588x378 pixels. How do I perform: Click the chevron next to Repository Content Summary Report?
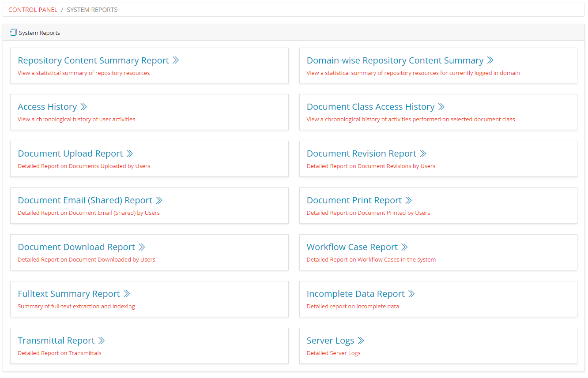point(177,60)
